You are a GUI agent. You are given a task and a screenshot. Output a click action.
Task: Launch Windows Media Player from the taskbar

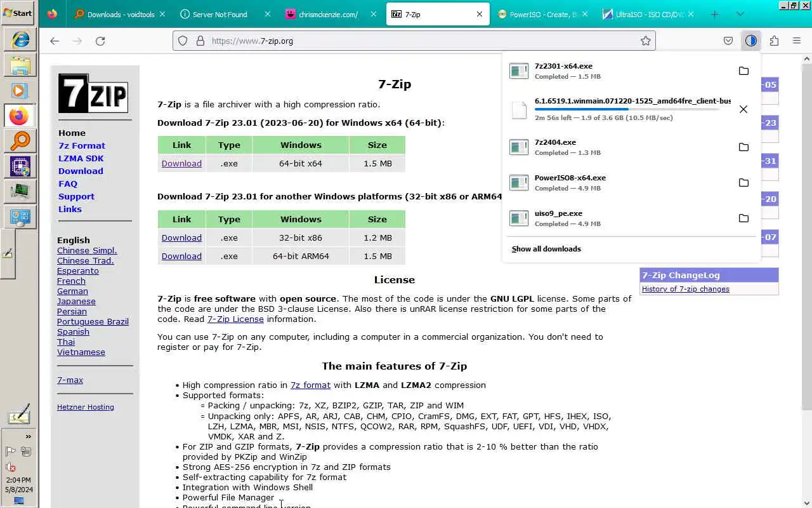20,91
